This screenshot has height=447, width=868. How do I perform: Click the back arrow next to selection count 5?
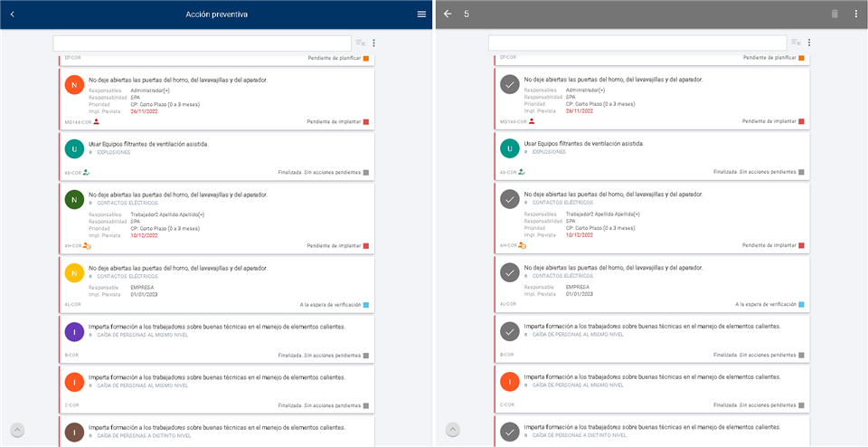448,14
